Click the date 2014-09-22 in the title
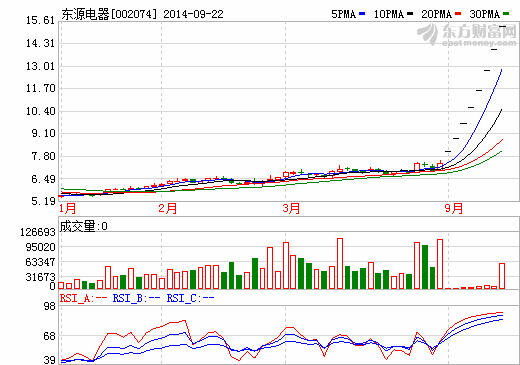The width and height of the screenshot is (520, 365). pyautogui.click(x=193, y=14)
